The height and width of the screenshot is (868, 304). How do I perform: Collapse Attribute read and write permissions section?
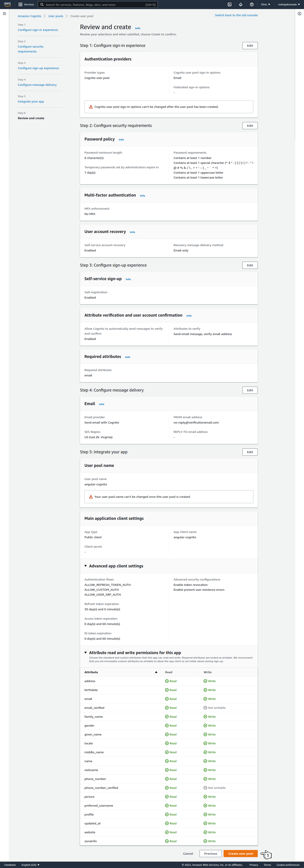click(86, 652)
